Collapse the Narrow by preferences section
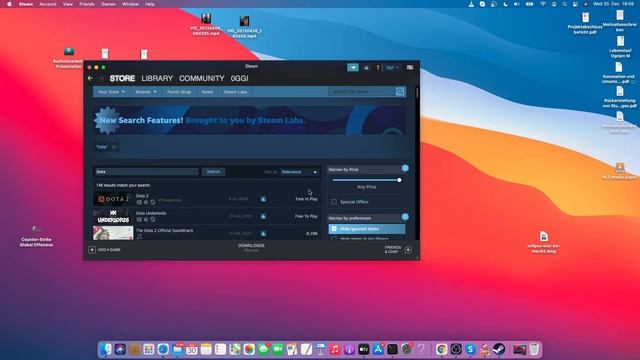Viewport: 640px width, 360px height. [405, 217]
